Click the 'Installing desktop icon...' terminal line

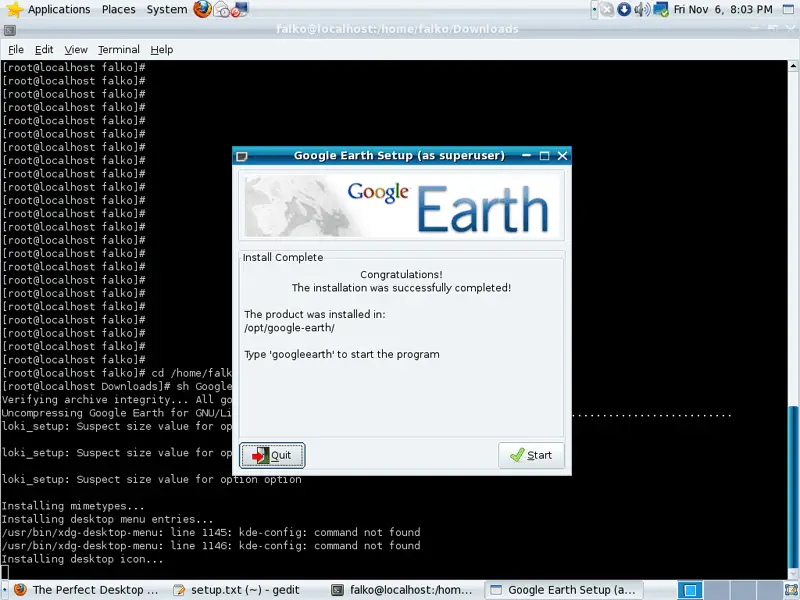[82, 559]
